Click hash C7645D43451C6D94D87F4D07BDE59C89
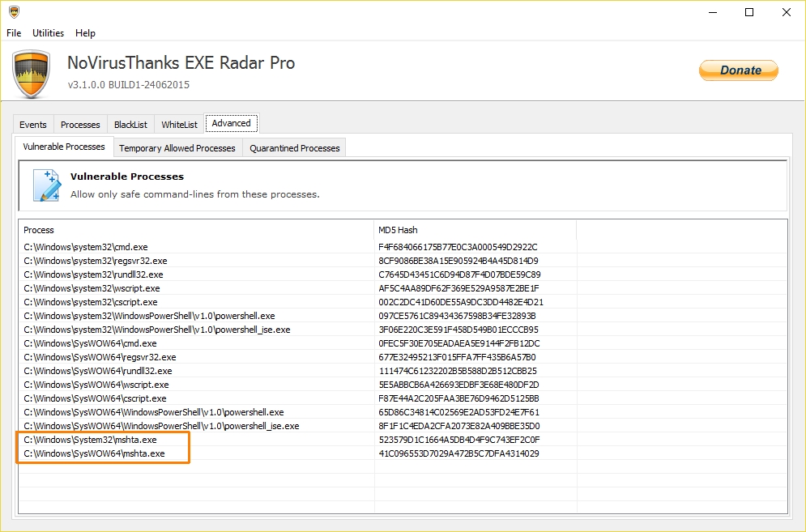This screenshot has height=532, width=806. click(459, 275)
